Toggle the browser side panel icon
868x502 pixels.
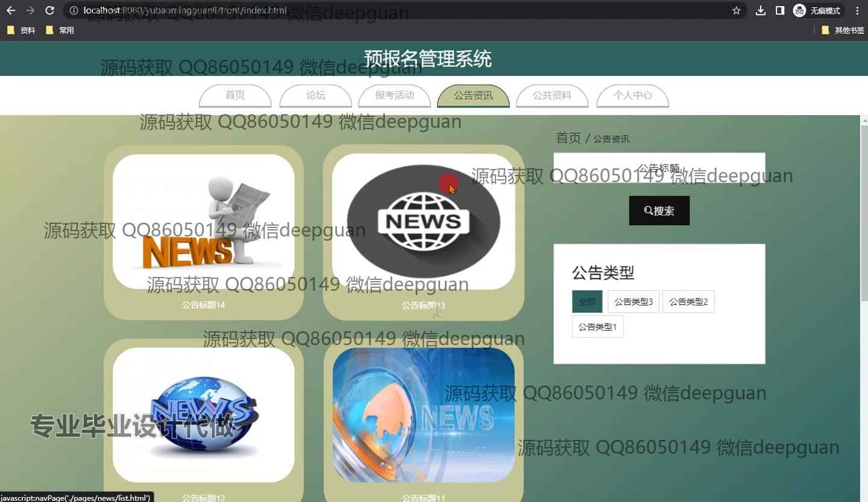780,10
